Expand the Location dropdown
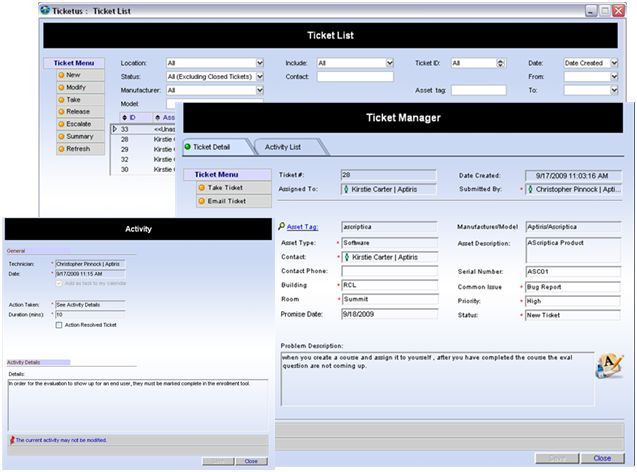637x472 pixels. coord(260,62)
